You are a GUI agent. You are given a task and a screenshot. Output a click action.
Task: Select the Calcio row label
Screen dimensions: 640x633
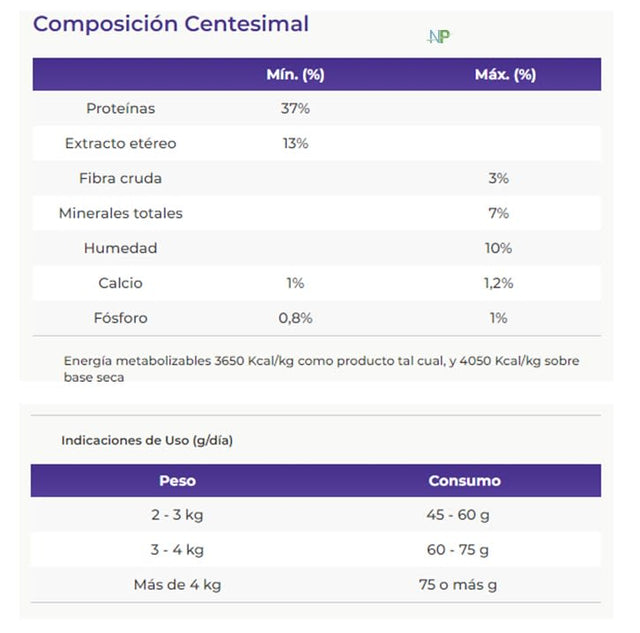(x=121, y=283)
